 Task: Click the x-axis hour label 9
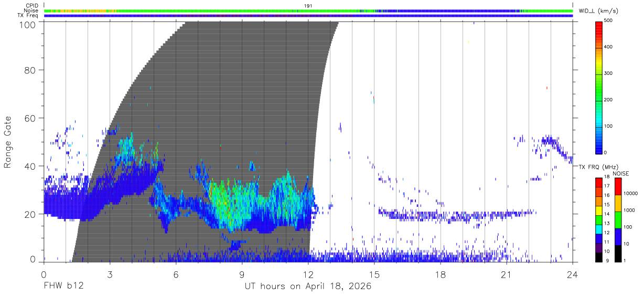tap(242, 274)
